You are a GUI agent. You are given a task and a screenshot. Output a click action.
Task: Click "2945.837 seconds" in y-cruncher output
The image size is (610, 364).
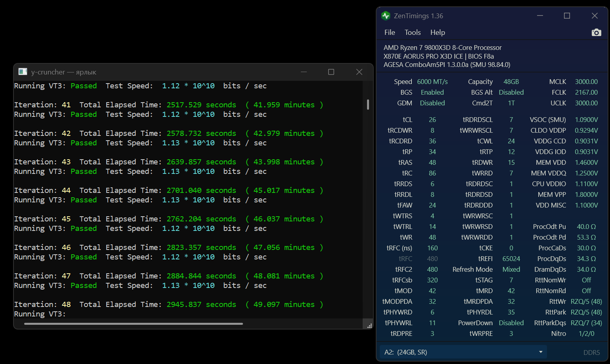point(201,305)
